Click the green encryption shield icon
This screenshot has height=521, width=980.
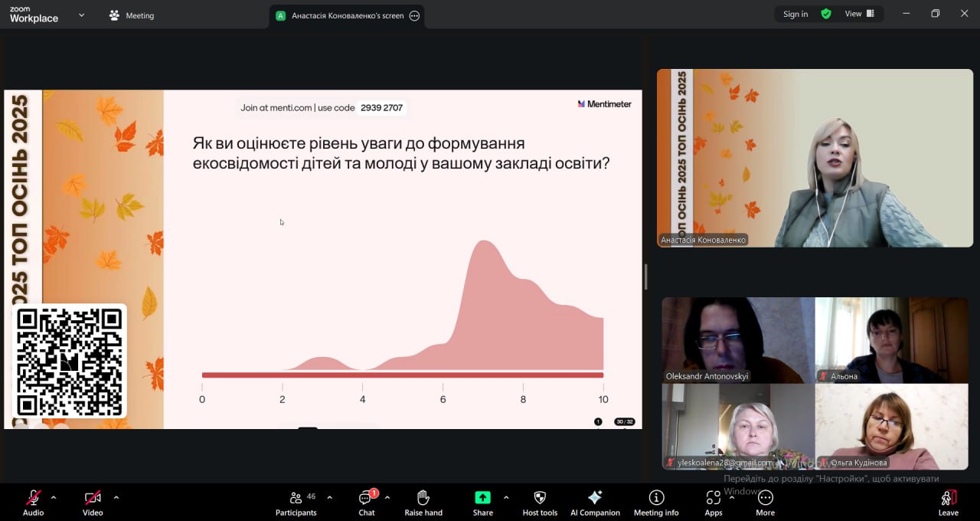point(826,14)
